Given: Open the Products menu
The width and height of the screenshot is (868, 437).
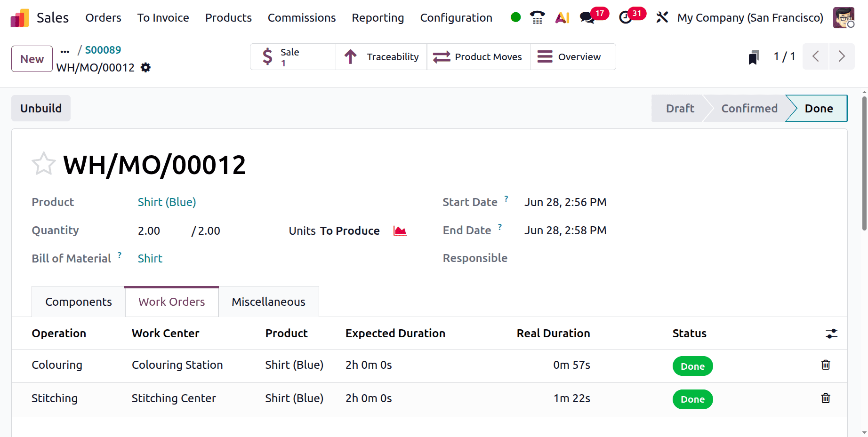Looking at the screenshot, I should coord(228,18).
